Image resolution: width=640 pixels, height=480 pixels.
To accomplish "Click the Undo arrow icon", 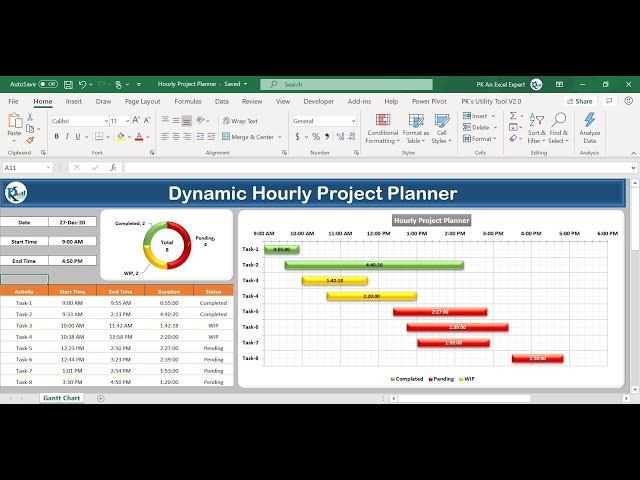I will [x=82, y=84].
